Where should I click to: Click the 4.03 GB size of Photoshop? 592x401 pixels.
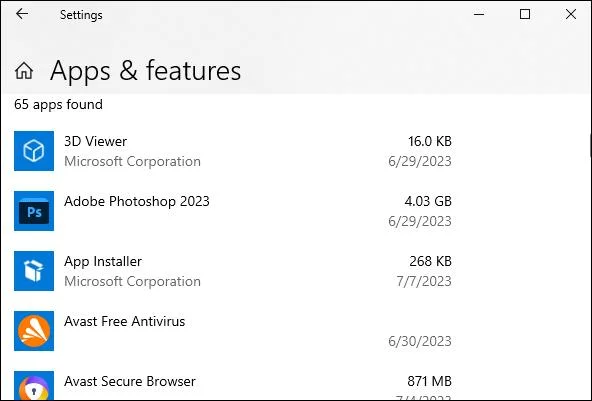pyautogui.click(x=428, y=201)
